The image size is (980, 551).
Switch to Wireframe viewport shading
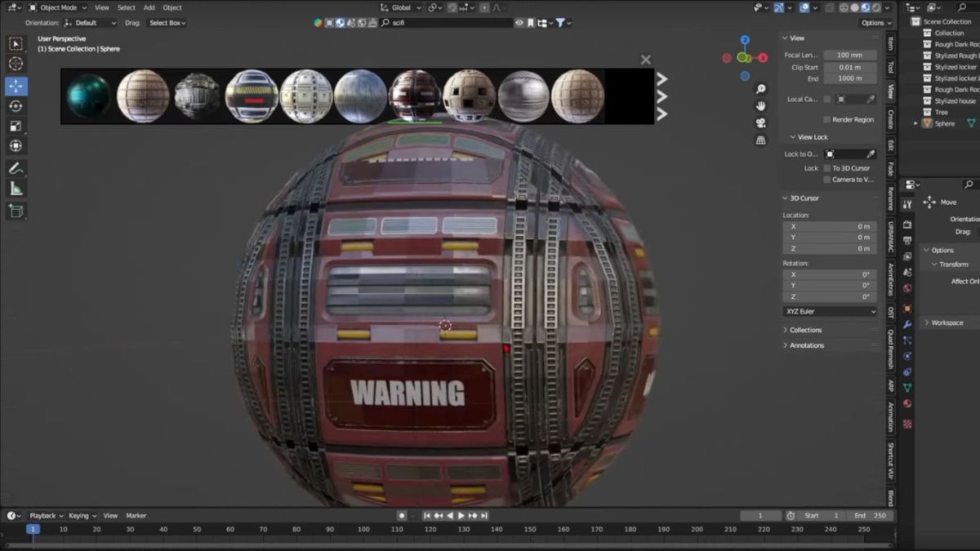(x=844, y=7)
